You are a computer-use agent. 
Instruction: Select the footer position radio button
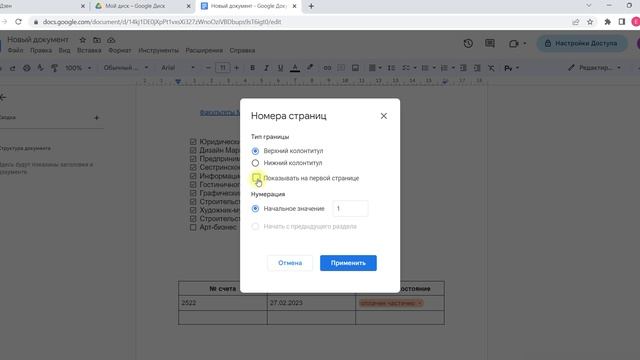tap(255, 163)
